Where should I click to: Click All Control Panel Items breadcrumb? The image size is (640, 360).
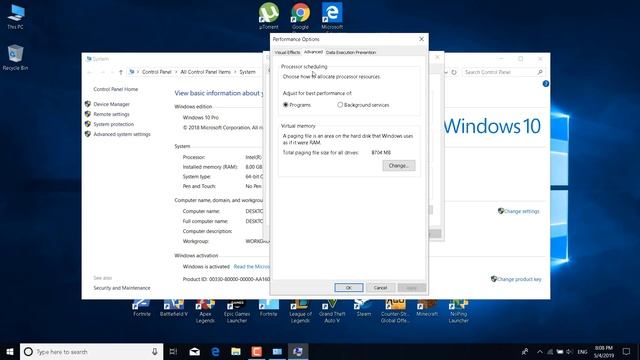click(205, 72)
